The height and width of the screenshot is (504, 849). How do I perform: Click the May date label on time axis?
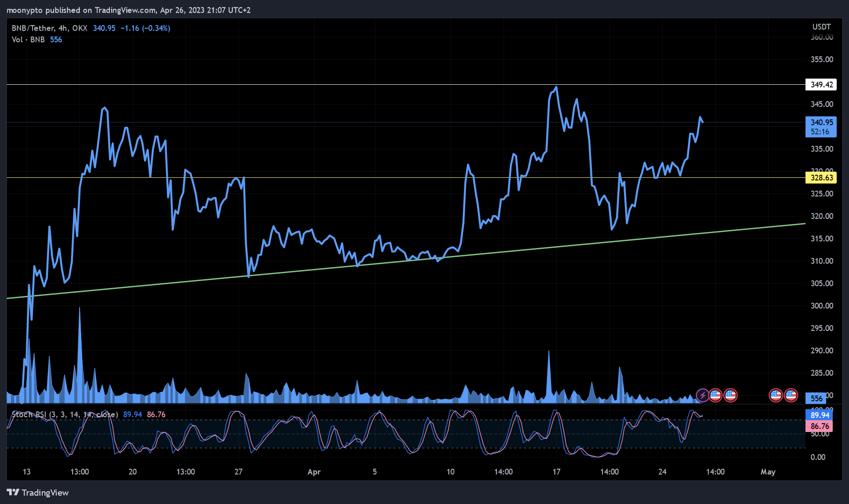click(x=768, y=472)
